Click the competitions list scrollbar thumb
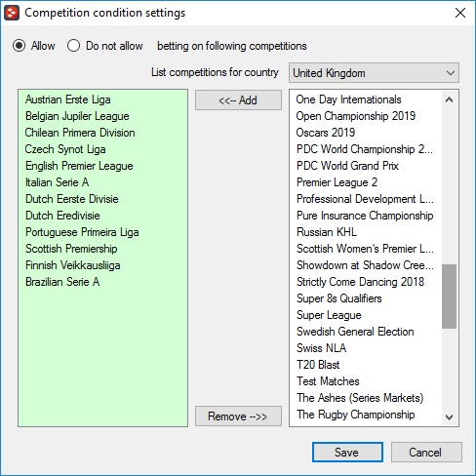 449,297
